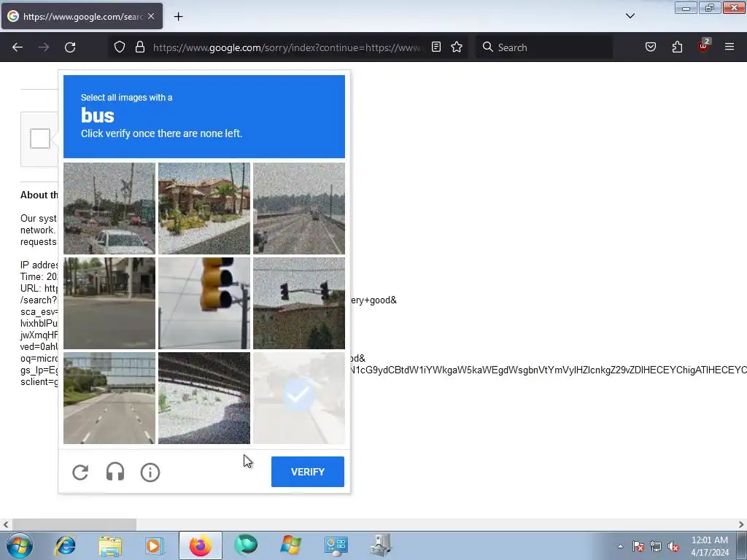The image size is (747, 560).
Task: Go back using the browser back arrow
Action: tap(18, 47)
